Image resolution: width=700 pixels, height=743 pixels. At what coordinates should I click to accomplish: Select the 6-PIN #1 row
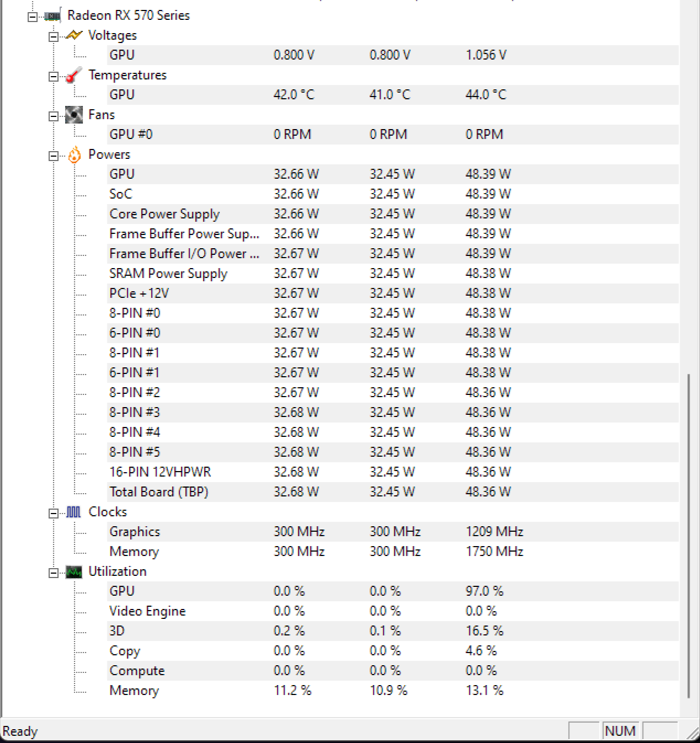pyautogui.click(x=393, y=373)
